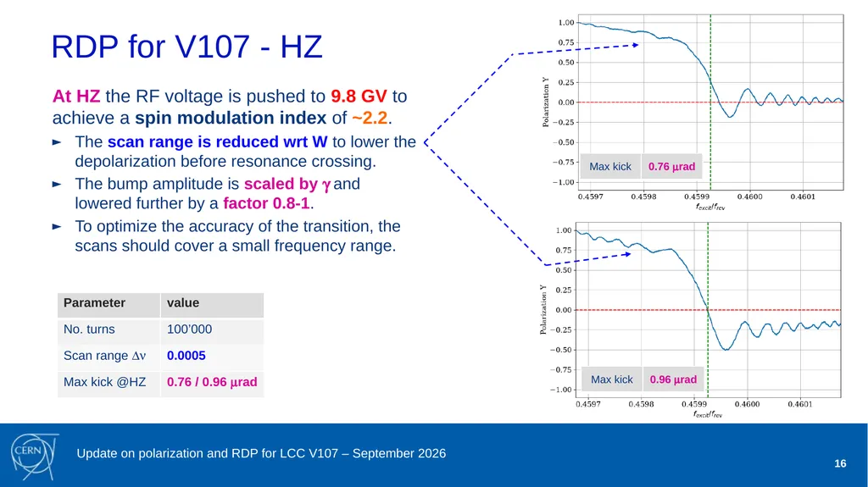This screenshot has width=868, height=487.
Task: Click the top polarization scan chart
Action: pos(710,102)
